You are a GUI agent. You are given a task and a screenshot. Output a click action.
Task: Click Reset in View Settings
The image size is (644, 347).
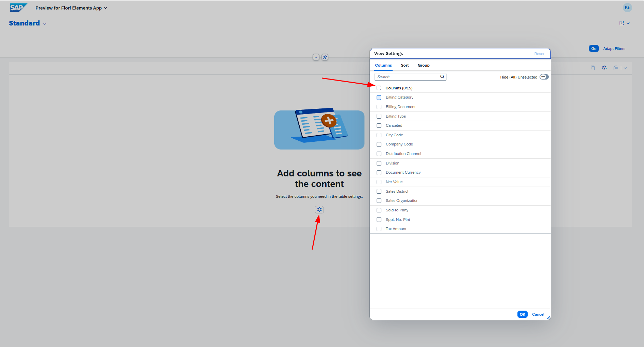click(539, 54)
